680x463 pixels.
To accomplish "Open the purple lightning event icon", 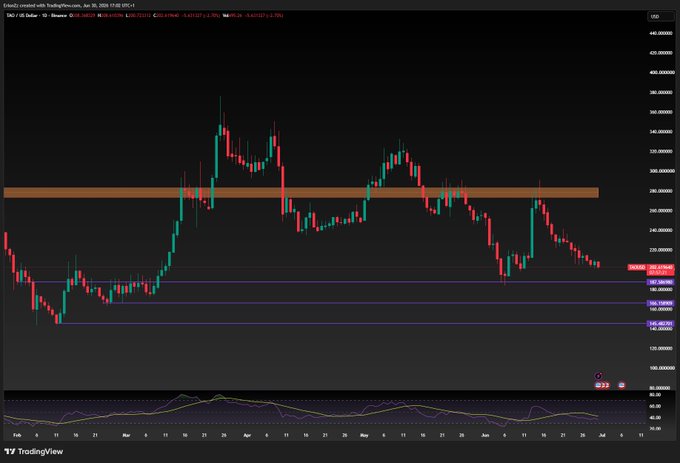I will coord(598,376).
